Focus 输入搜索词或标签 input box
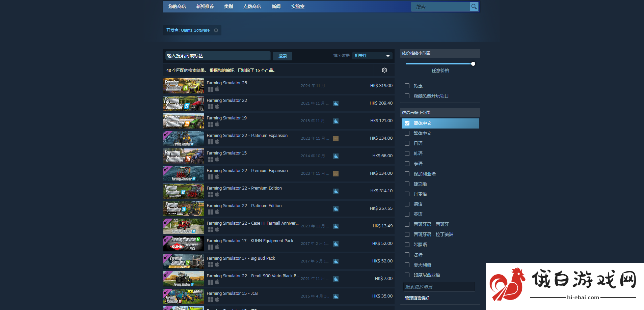This screenshot has width=644, height=310. click(218, 56)
